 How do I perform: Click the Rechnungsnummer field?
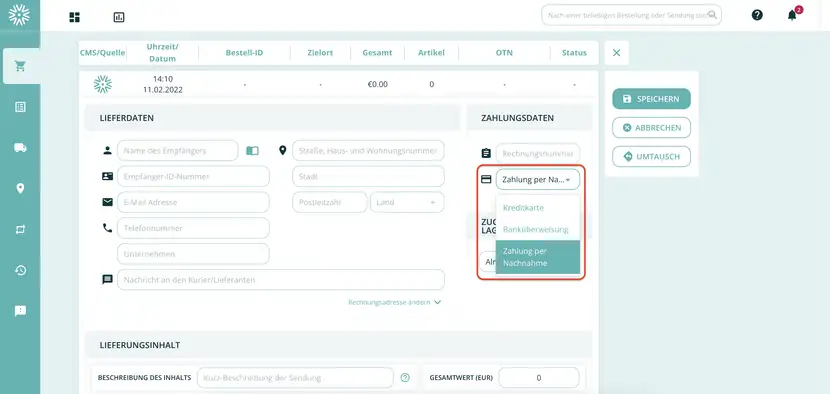click(537, 154)
